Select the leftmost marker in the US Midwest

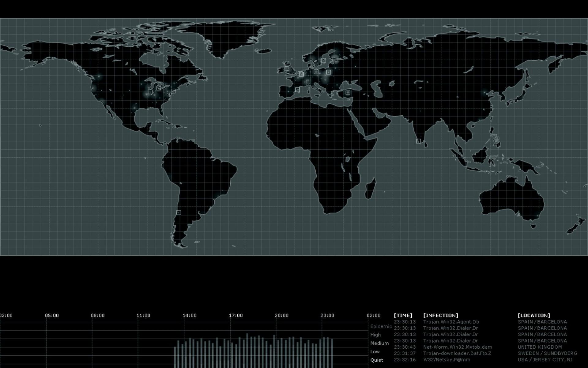click(150, 92)
